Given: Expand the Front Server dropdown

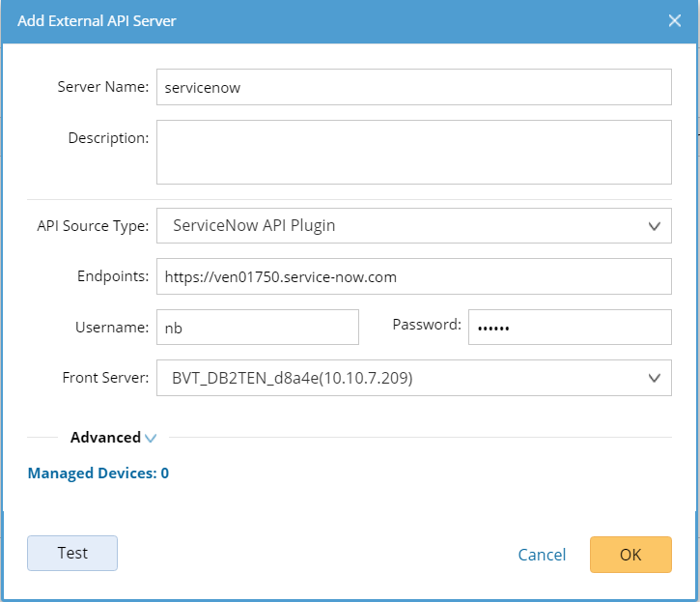Looking at the screenshot, I should click(413, 378).
